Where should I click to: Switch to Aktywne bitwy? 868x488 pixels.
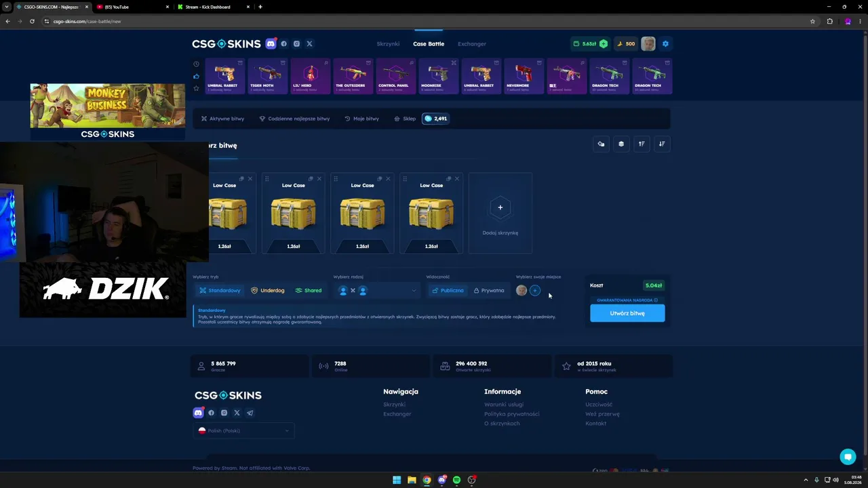[222, 119]
